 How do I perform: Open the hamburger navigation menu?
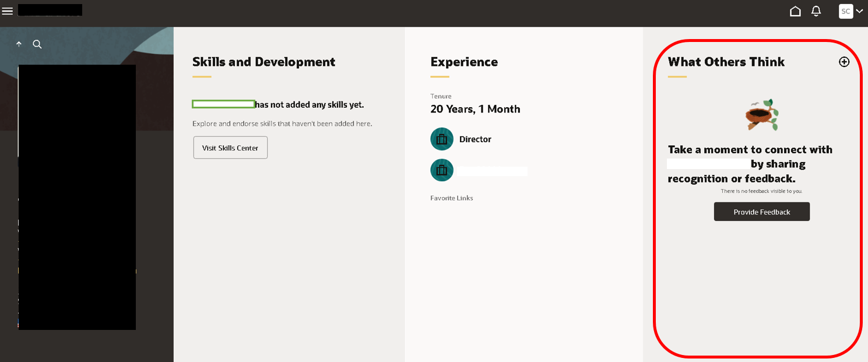coord(8,10)
